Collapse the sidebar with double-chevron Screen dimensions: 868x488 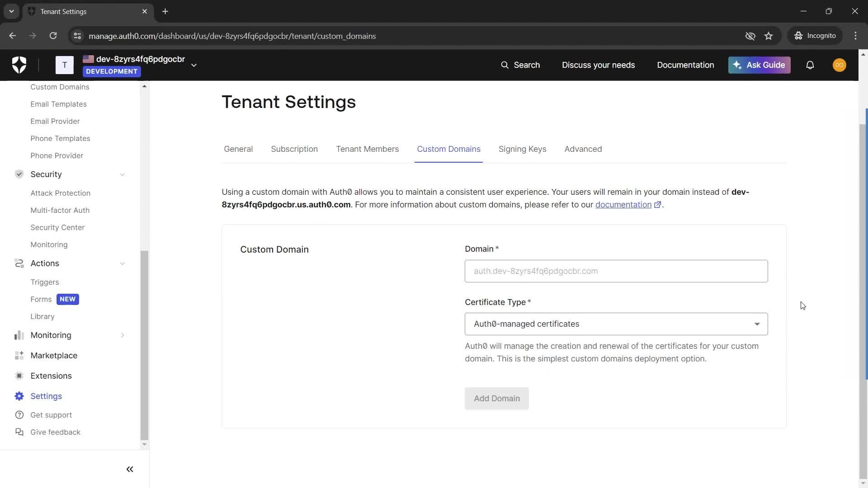click(130, 469)
